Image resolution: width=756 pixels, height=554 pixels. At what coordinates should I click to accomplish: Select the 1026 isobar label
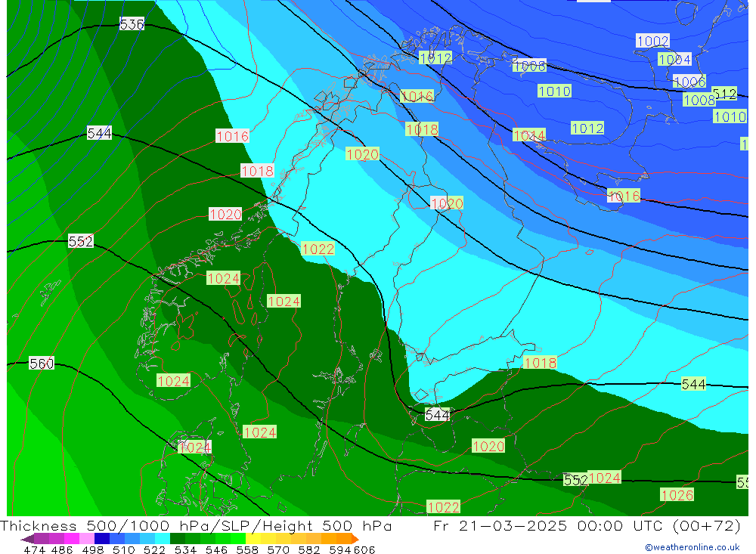tap(677, 495)
